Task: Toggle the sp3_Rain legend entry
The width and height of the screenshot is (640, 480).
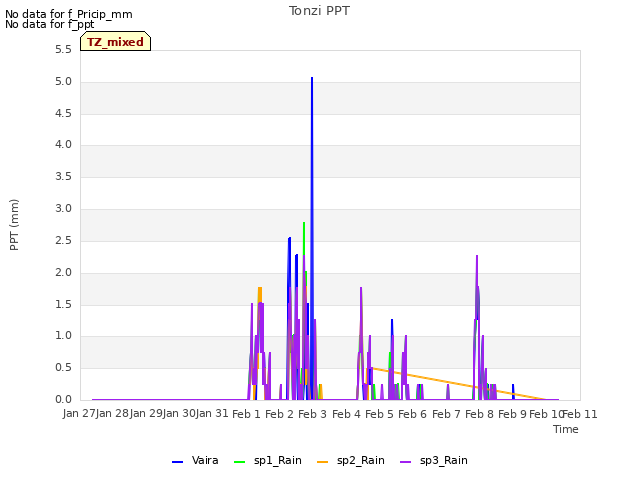Action: 434,461
